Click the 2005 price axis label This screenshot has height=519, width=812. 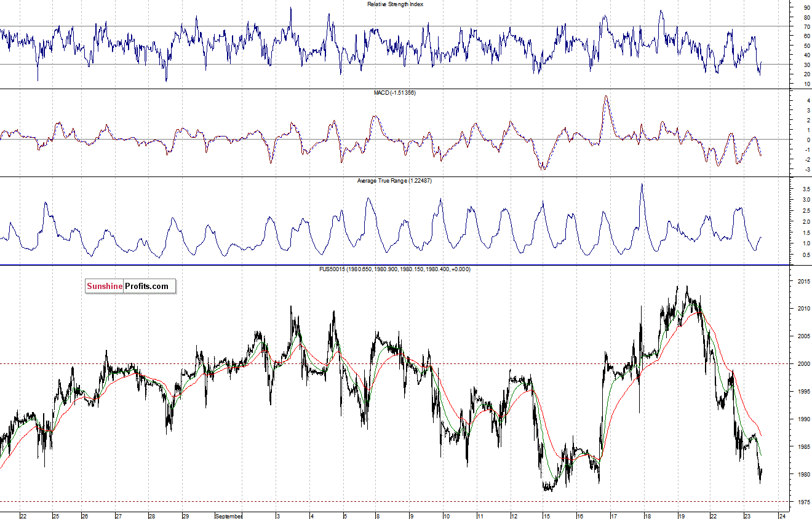tap(803, 336)
